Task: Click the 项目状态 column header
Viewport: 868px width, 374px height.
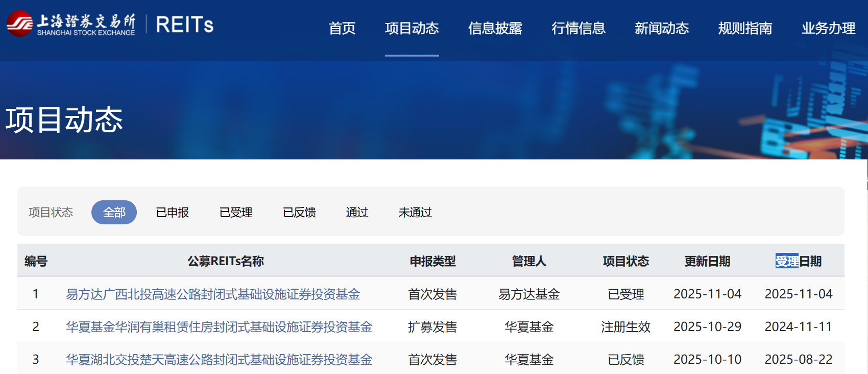Action: 625,261
